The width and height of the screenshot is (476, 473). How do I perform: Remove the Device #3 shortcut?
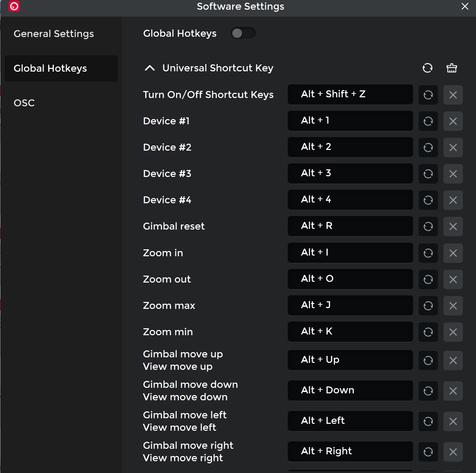pyautogui.click(x=453, y=174)
